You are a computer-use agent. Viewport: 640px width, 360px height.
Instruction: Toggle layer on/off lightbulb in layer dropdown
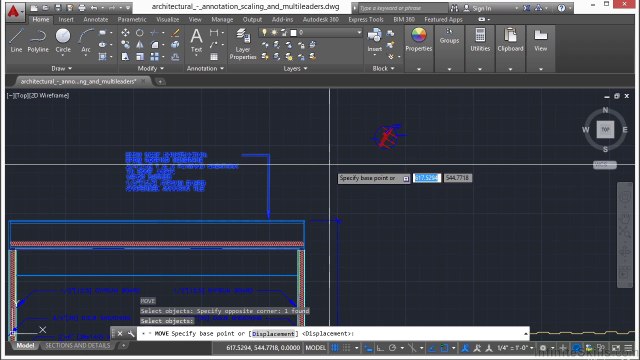click(x=264, y=32)
